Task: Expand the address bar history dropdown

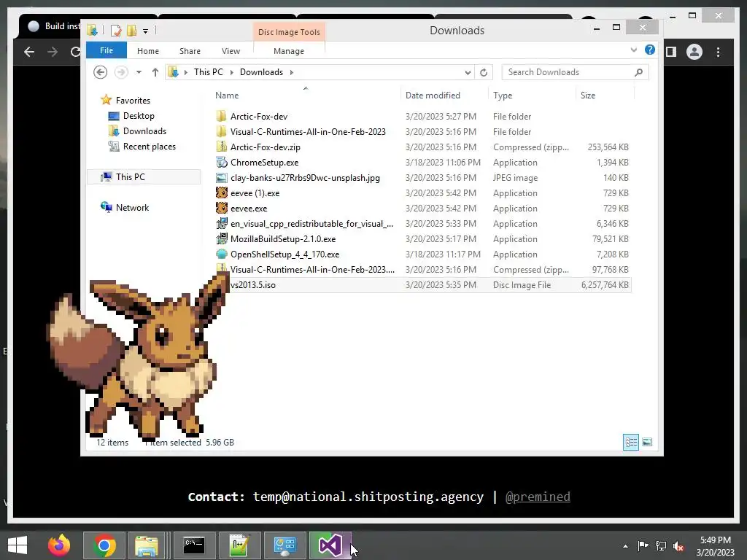Action: pos(468,72)
